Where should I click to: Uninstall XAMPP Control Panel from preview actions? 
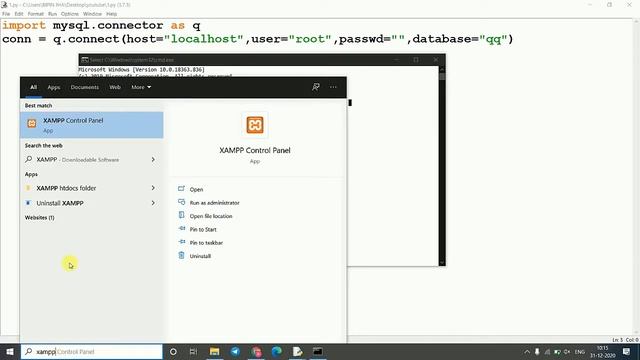point(200,256)
